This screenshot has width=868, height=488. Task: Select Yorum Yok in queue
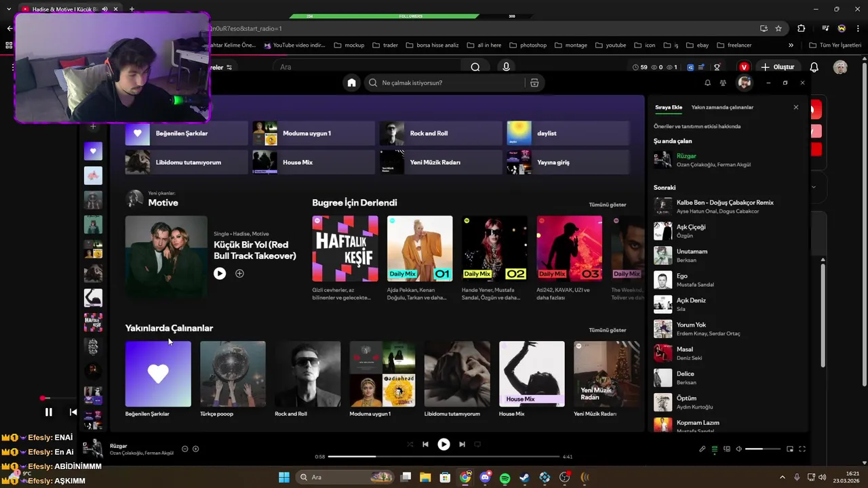click(x=727, y=329)
